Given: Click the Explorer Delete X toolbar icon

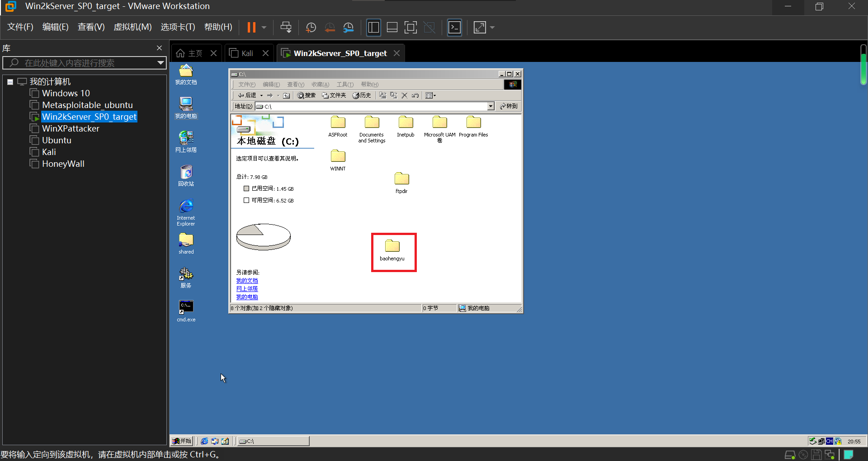Looking at the screenshot, I should point(404,95).
